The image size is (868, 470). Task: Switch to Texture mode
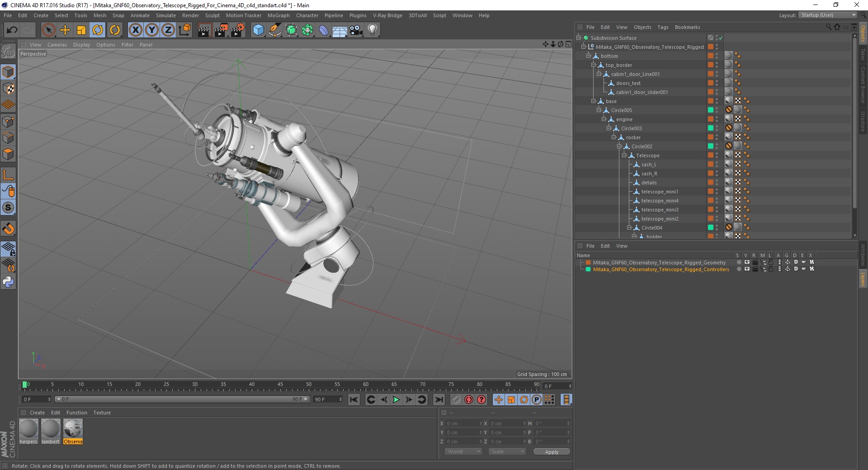(x=8, y=89)
